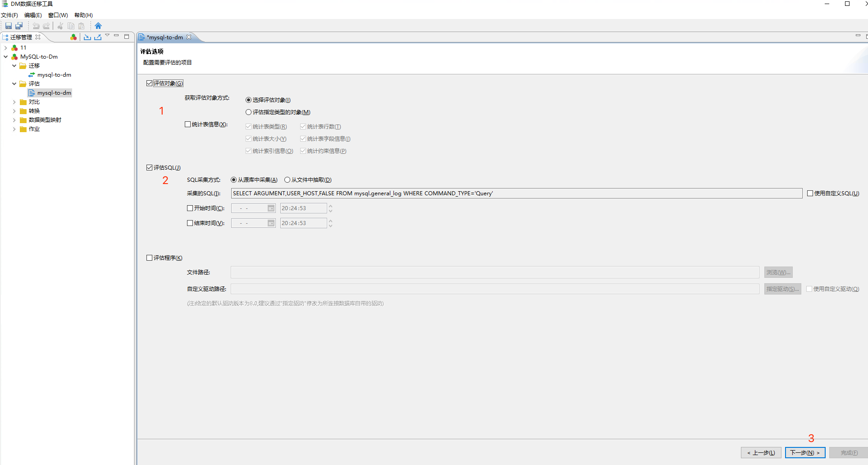Image resolution: width=868 pixels, height=465 pixels.
Task: Click the Save All toolbar icon
Action: click(x=19, y=26)
